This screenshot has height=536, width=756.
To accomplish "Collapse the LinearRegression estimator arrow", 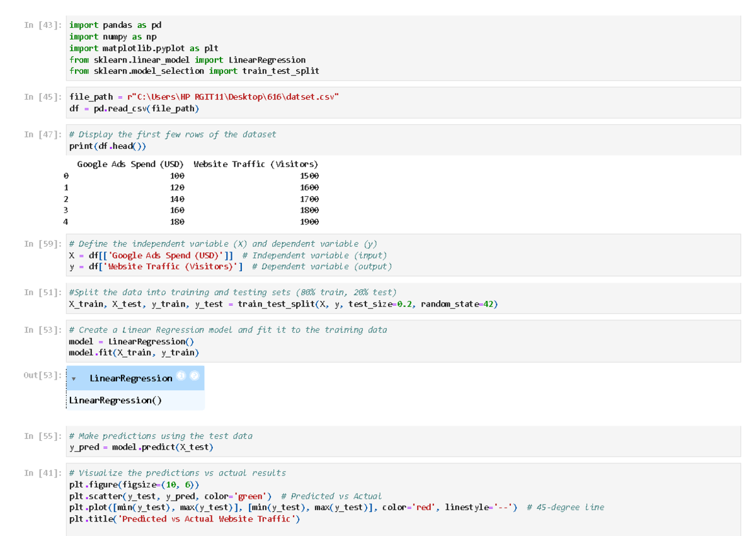I will pyautogui.click(x=75, y=379).
